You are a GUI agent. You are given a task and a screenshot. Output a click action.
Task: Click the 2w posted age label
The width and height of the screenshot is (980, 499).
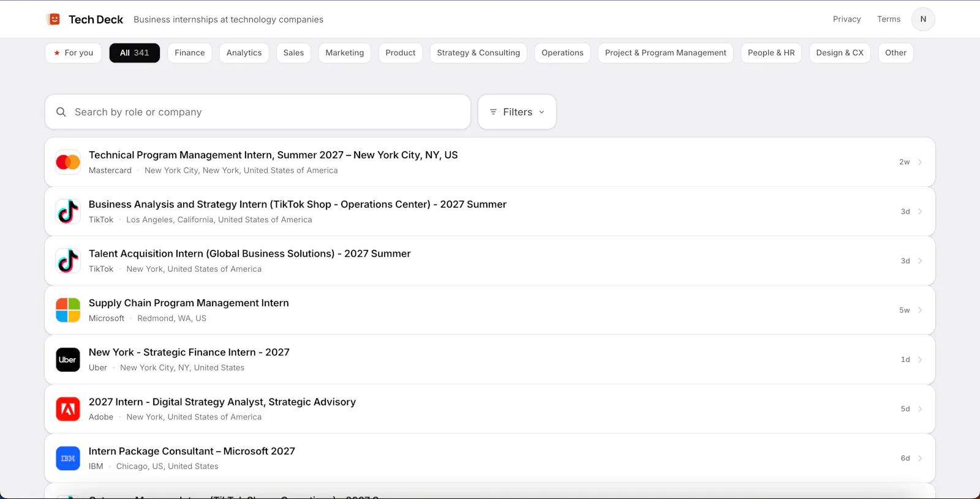point(905,162)
